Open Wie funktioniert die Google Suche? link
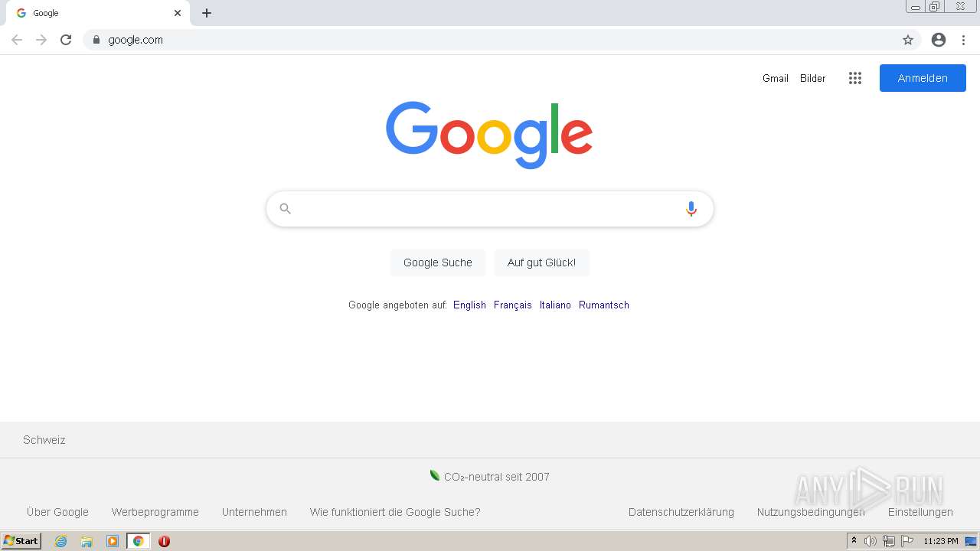The image size is (980, 551). pyautogui.click(x=395, y=512)
